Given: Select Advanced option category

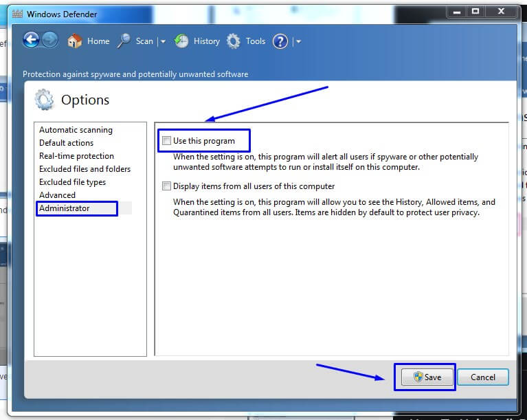Looking at the screenshot, I should pos(57,195).
